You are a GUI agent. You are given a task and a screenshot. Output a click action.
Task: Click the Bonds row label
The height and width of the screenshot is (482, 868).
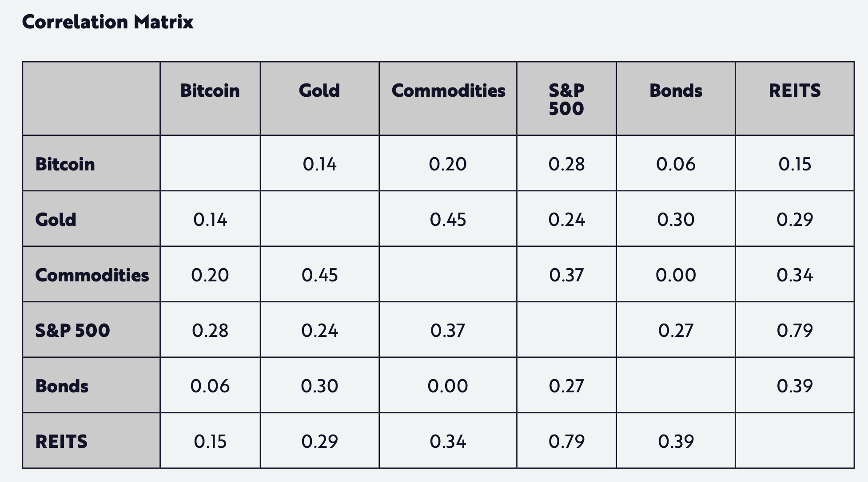pyautogui.click(x=62, y=386)
